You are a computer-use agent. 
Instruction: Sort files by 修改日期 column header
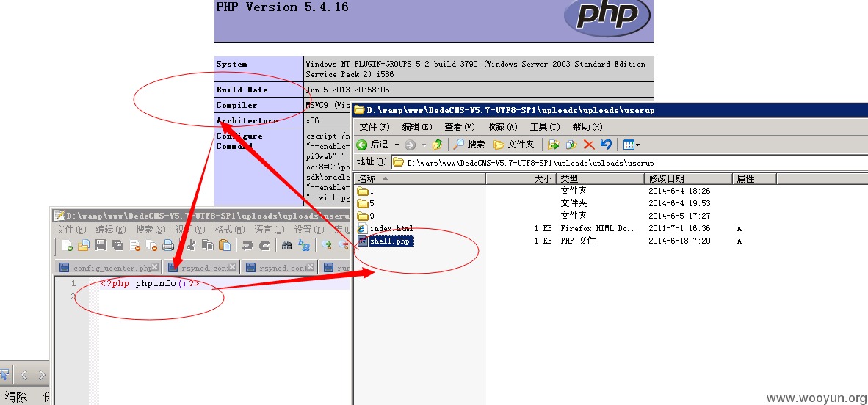pos(688,179)
